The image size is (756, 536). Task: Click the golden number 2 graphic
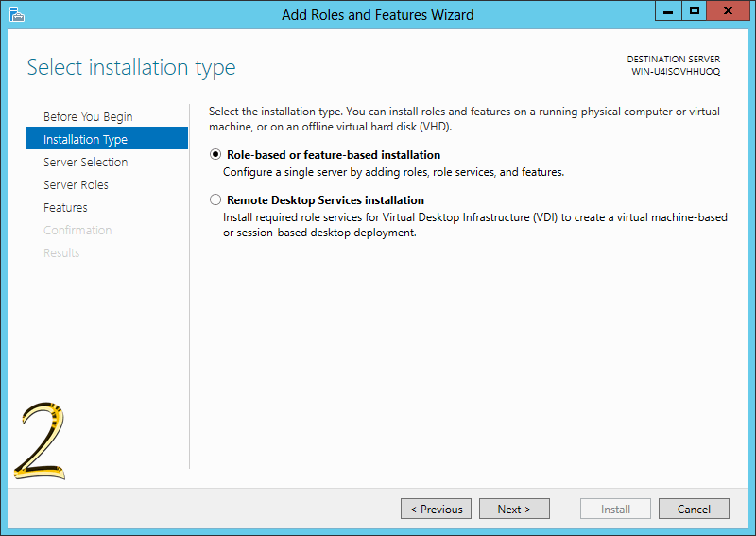click(40, 441)
